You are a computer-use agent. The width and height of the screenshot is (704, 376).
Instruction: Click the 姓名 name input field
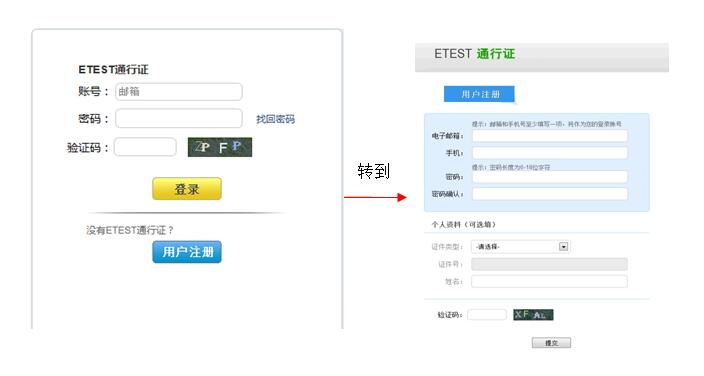(549, 282)
